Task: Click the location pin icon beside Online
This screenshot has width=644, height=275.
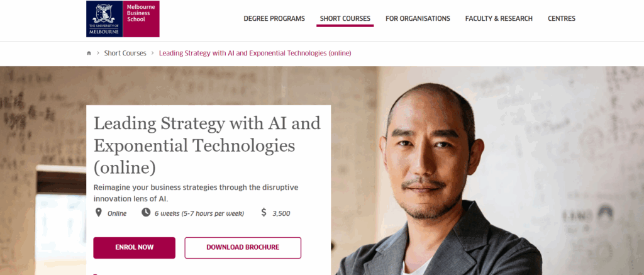Action: pos(98,213)
